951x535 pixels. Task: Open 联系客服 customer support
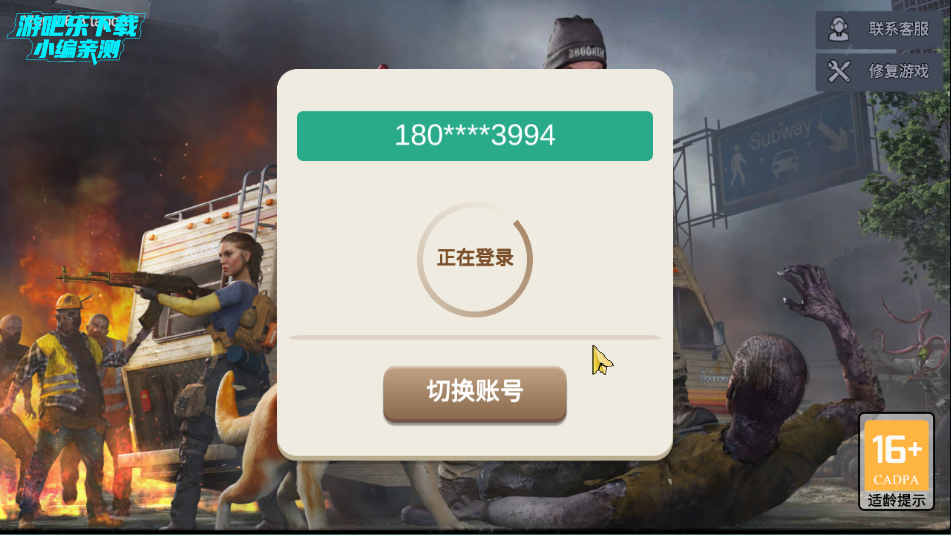coord(879,29)
